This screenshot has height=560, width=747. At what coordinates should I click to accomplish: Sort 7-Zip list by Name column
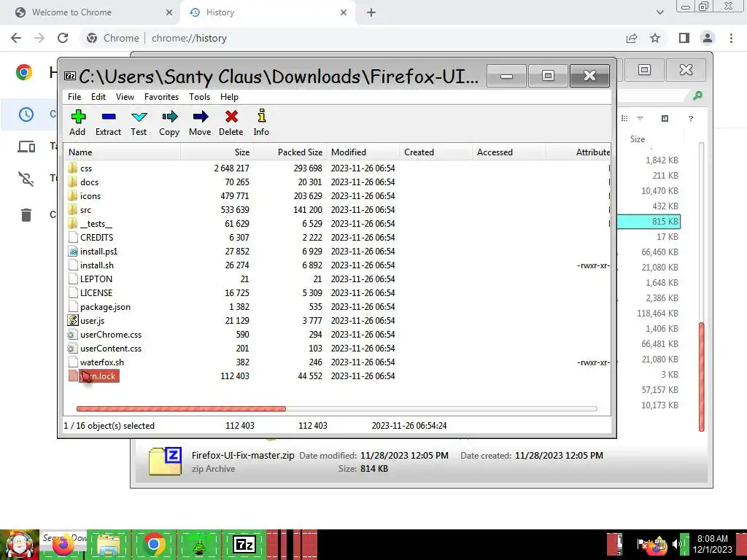[122, 152]
